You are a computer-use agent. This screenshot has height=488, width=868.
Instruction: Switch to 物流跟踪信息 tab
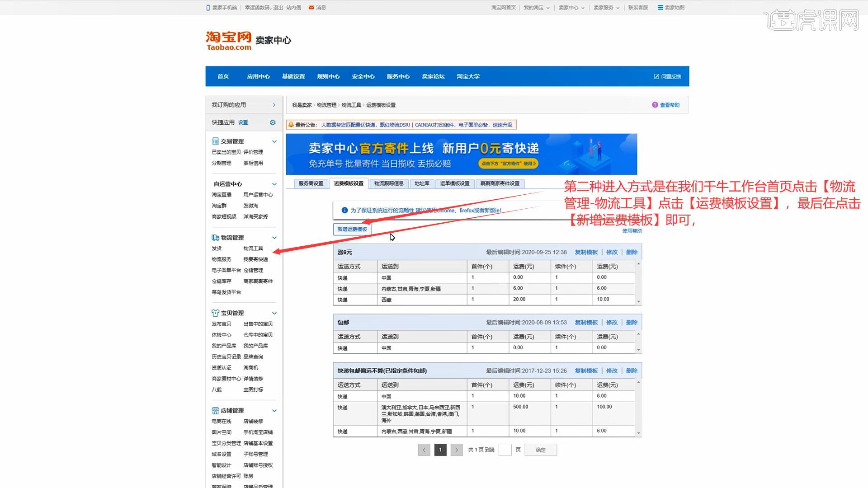point(389,183)
